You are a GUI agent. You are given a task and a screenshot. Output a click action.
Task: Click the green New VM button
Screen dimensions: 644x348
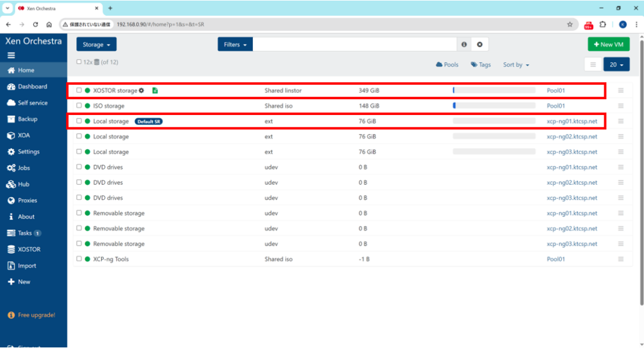608,45
